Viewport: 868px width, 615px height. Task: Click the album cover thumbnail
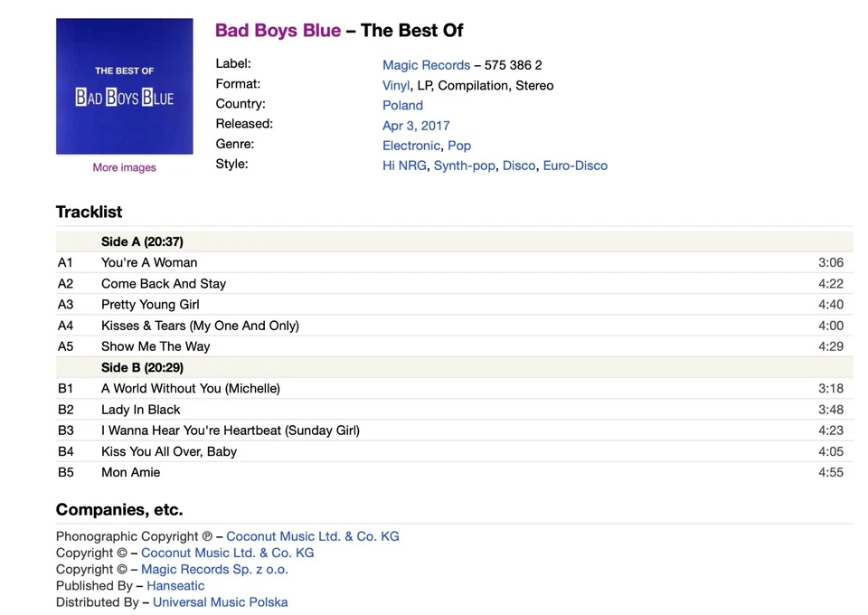pyautogui.click(x=124, y=85)
